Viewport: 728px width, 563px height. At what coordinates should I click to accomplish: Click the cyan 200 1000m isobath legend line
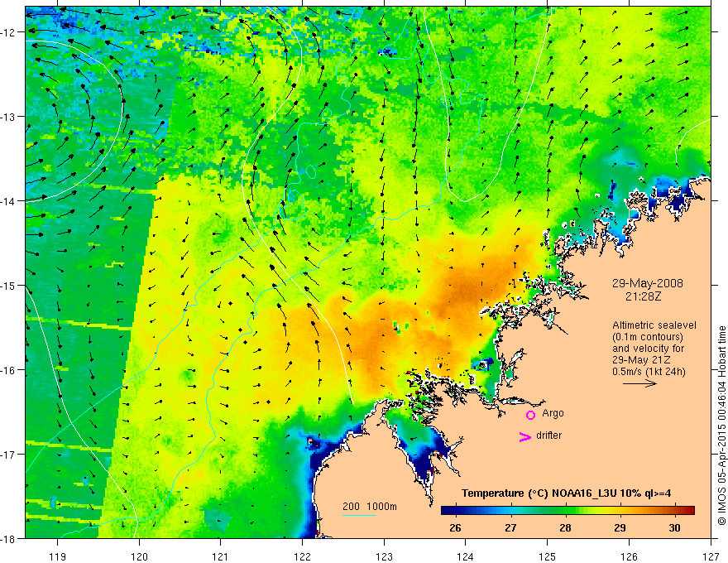(359, 515)
